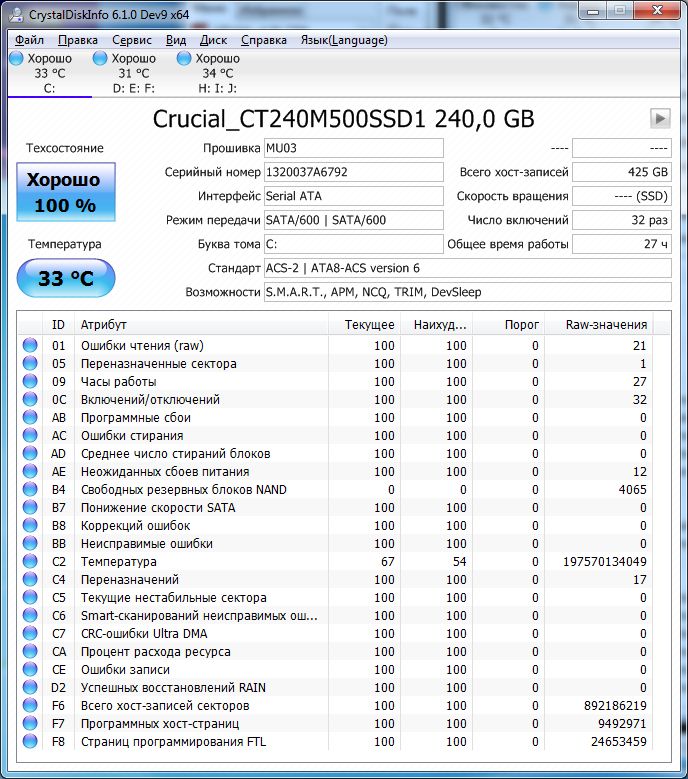688x779 pixels.
Task: Click the status orb for attribute D2
Action: tap(30, 687)
